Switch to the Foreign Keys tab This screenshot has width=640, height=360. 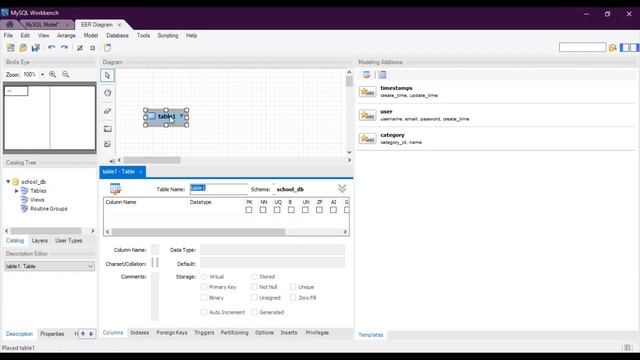(x=172, y=333)
